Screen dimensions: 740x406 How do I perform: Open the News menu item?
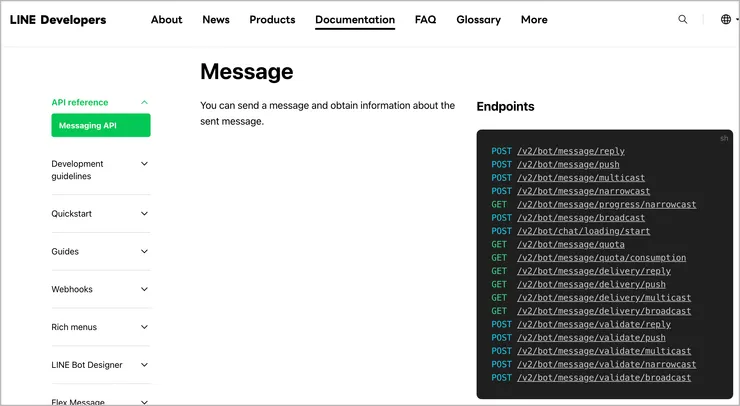216,20
